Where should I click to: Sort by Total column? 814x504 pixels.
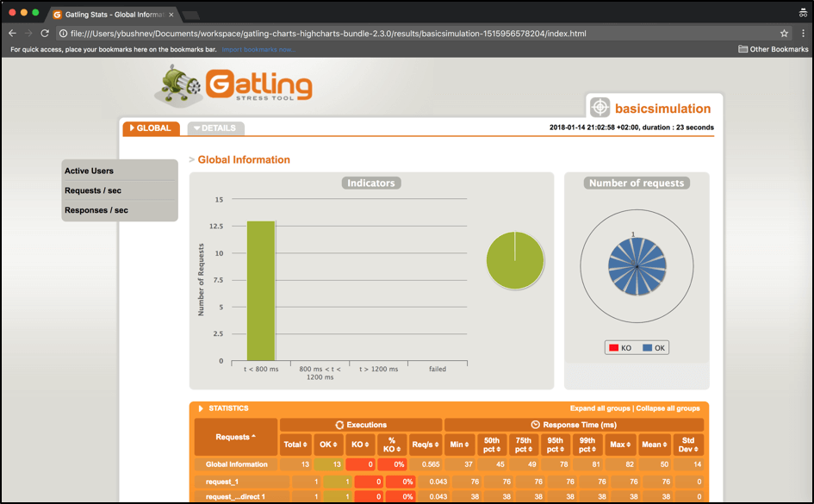295,445
